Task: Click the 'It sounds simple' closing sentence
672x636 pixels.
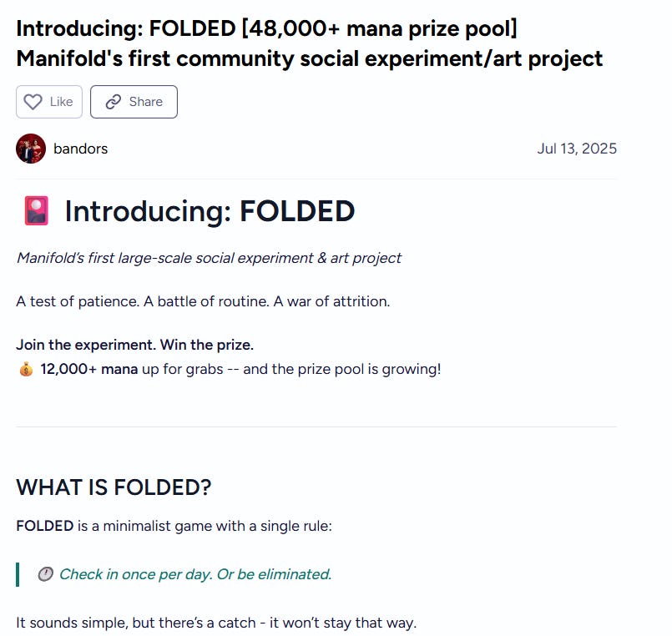Action: tap(215, 622)
